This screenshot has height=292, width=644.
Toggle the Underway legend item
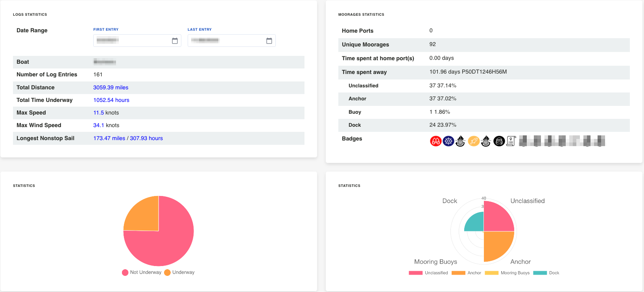[x=179, y=272]
